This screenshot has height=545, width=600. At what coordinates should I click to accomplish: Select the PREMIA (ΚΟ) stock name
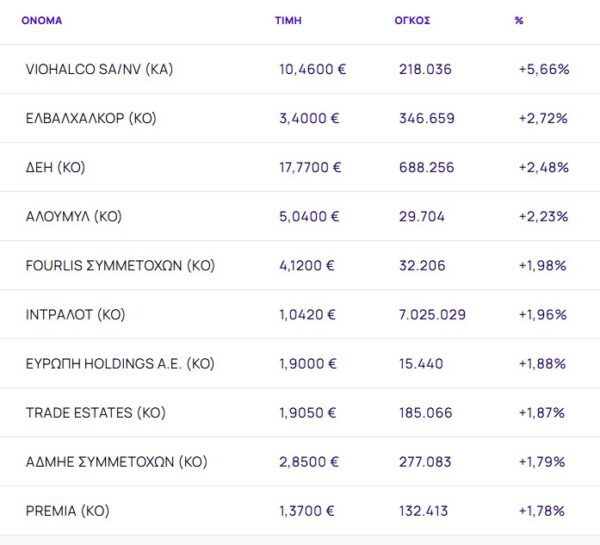point(67,511)
